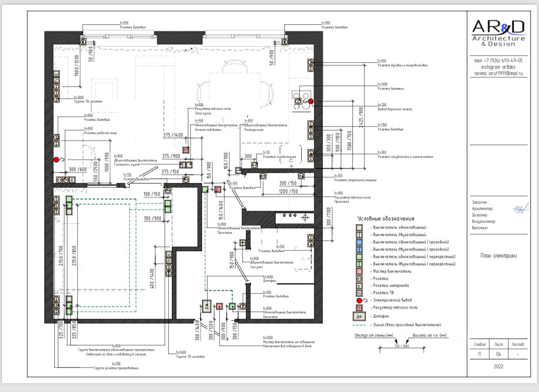539x392 pixels.
Task: Click red 'Электрический вывод' legend icon
Action: 361,301
